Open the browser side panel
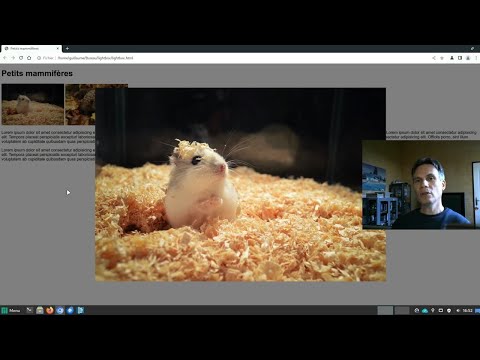 (x=460, y=58)
